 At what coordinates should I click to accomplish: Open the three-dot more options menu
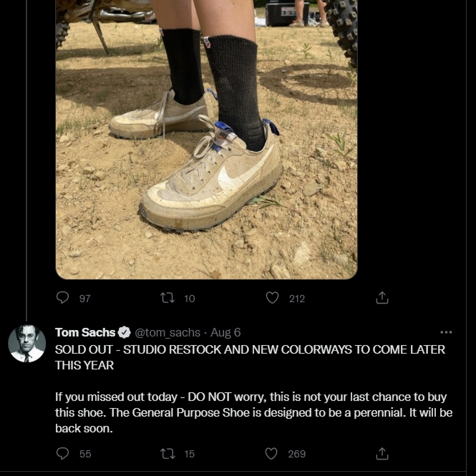pos(446,332)
